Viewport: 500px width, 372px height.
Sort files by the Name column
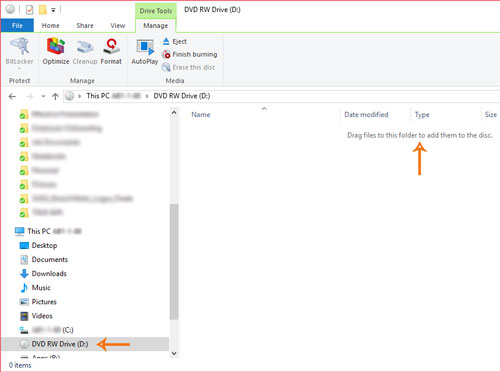[201, 115]
